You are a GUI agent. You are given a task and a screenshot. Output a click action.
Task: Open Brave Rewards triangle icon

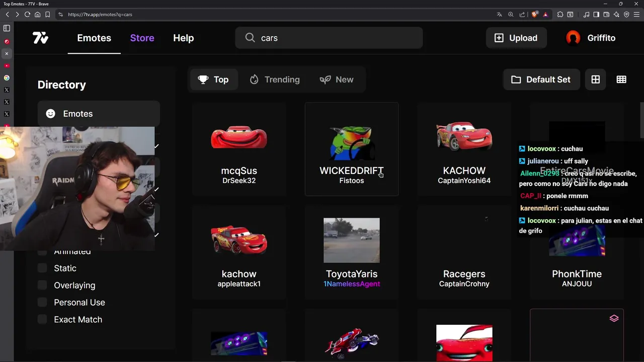tap(545, 15)
